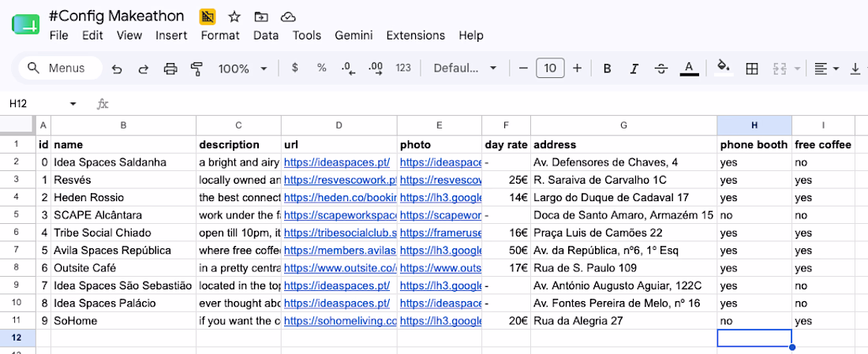Viewport: 868px width, 354px height.
Task: Toggle strikethrough formatting
Action: tap(661, 69)
